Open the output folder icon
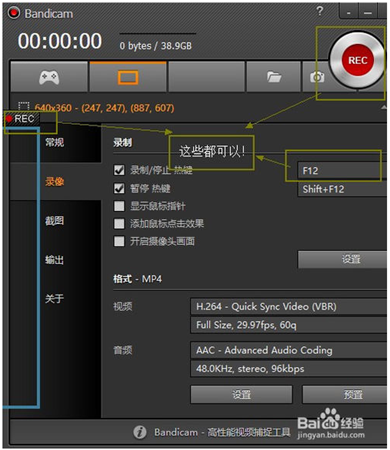The height and width of the screenshot is (450, 390). coord(274,77)
